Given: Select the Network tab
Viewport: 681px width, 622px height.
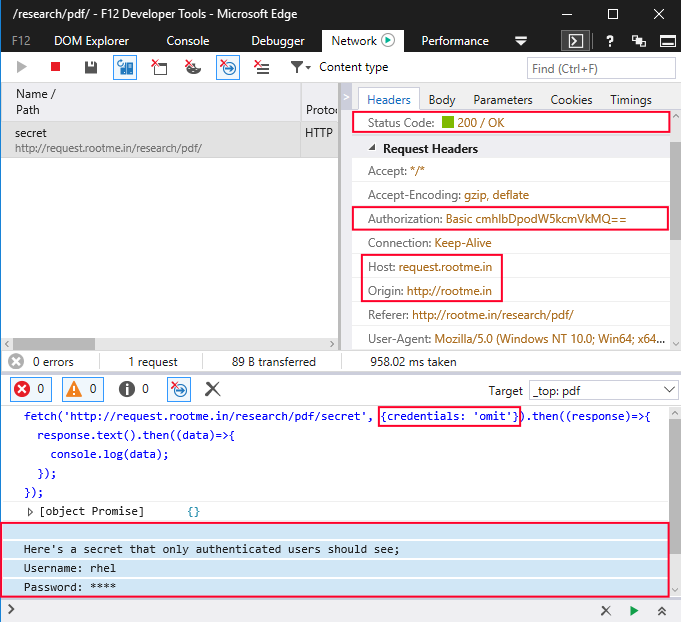Looking at the screenshot, I should 363,41.
